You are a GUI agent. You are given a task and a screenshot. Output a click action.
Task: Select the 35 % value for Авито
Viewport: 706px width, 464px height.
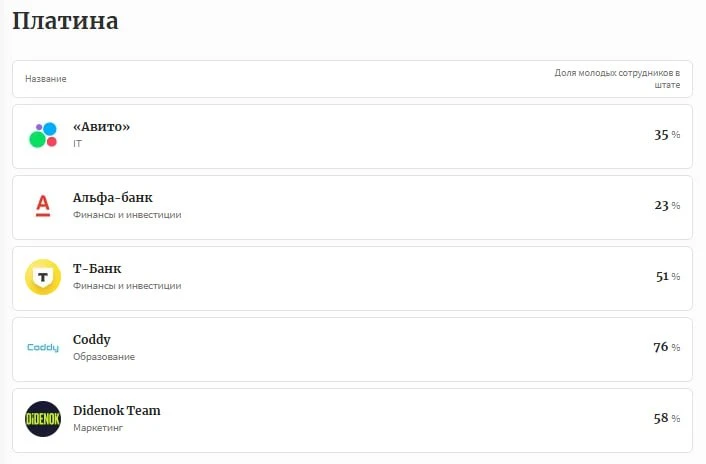click(x=667, y=135)
